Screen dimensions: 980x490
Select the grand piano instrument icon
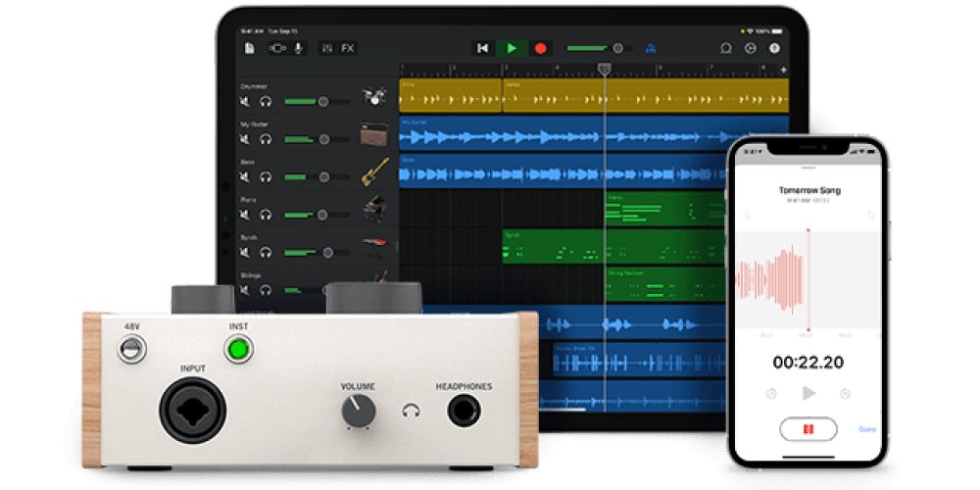[373, 209]
